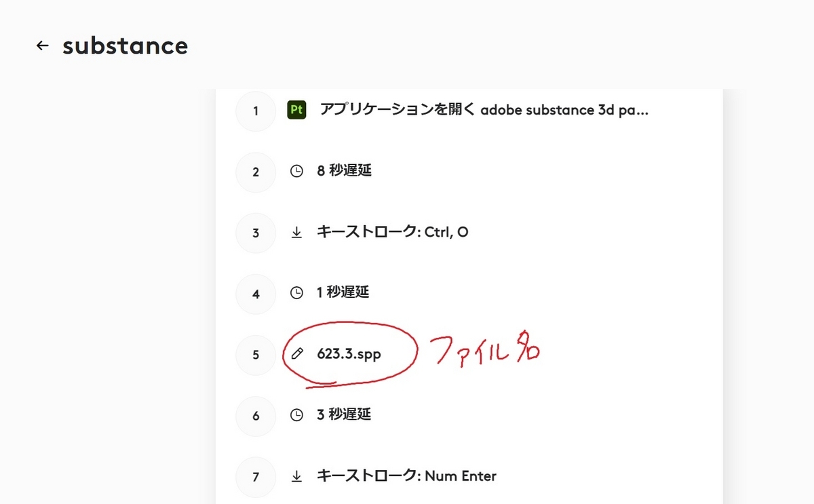Select step number 3 circle

click(x=256, y=233)
